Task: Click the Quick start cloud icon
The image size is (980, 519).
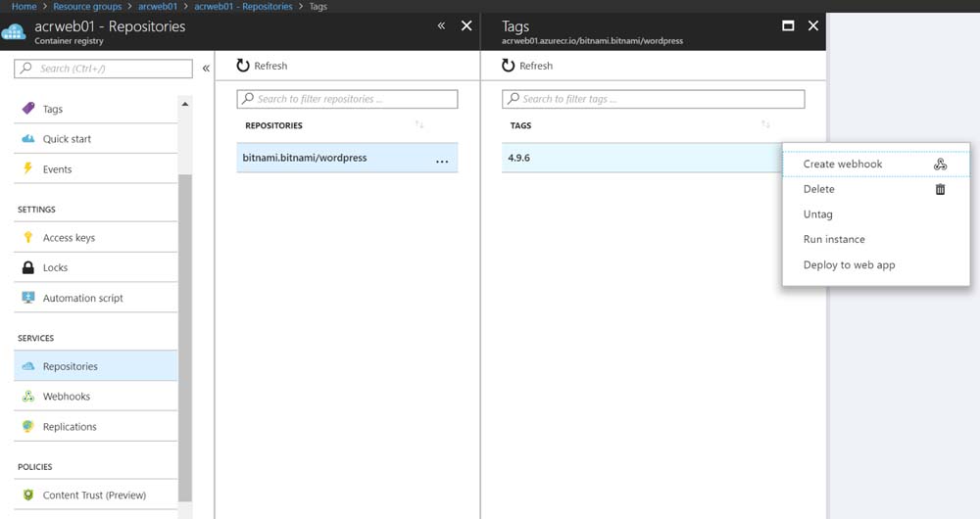Action: [x=28, y=139]
